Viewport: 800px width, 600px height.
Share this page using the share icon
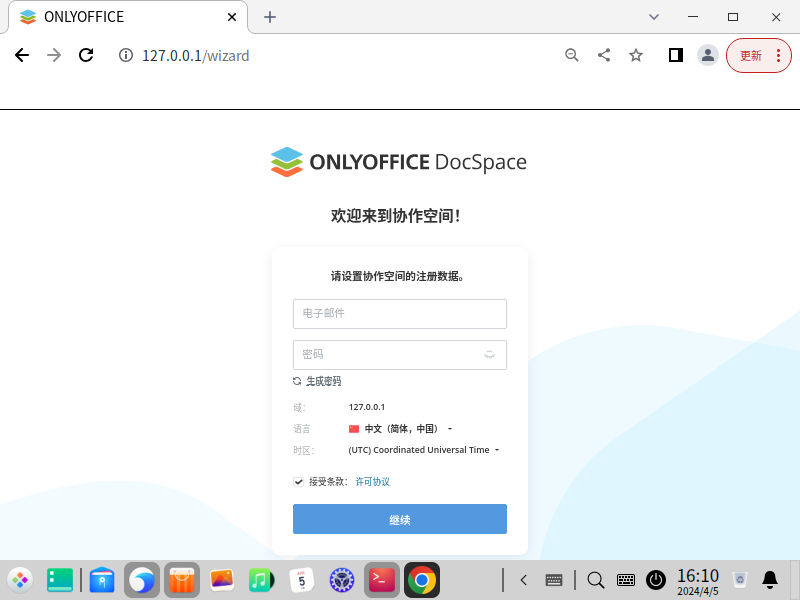point(604,55)
